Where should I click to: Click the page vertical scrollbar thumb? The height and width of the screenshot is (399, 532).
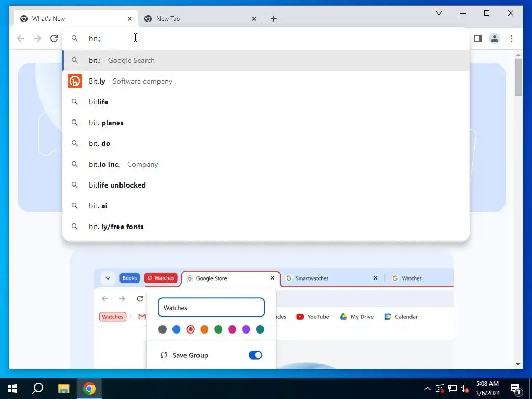point(518,77)
